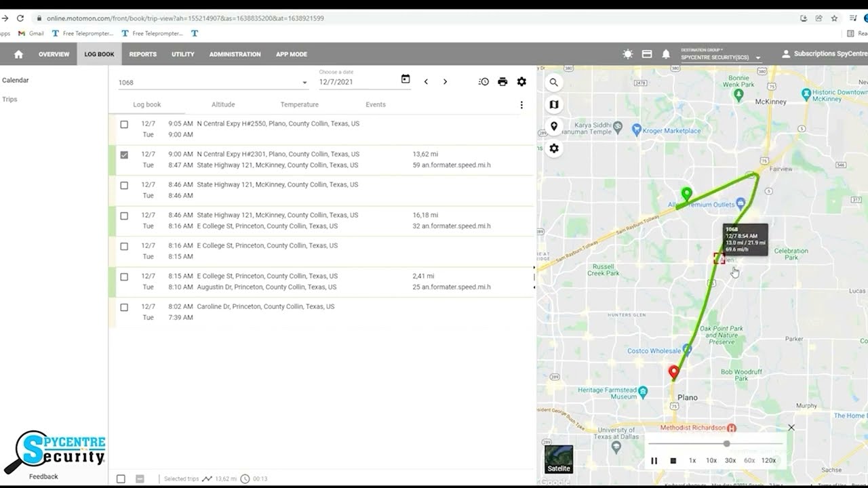Open the trip history clock icon
This screenshot has height=488, width=868.
point(484,82)
